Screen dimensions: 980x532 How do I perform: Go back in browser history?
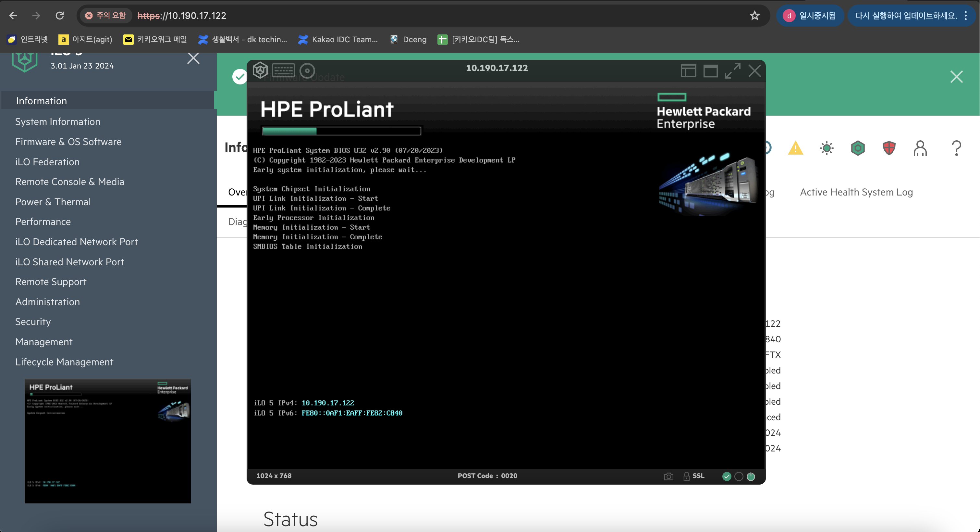click(x=13, y=16)
